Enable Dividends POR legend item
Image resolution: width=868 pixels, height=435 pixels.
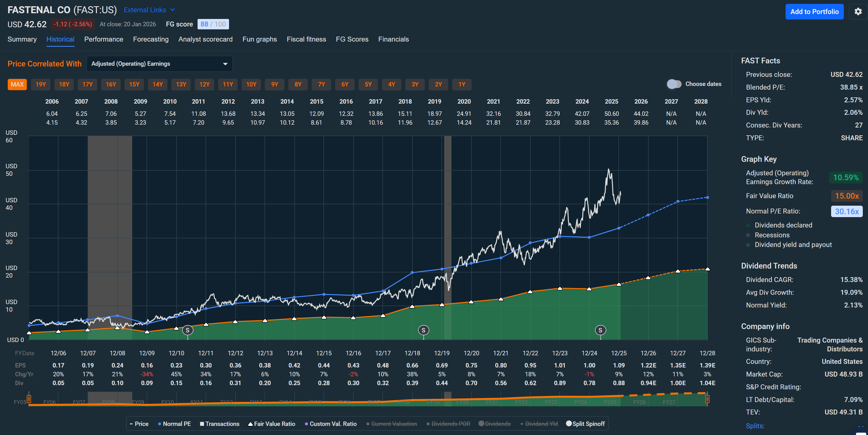point(448,424)
